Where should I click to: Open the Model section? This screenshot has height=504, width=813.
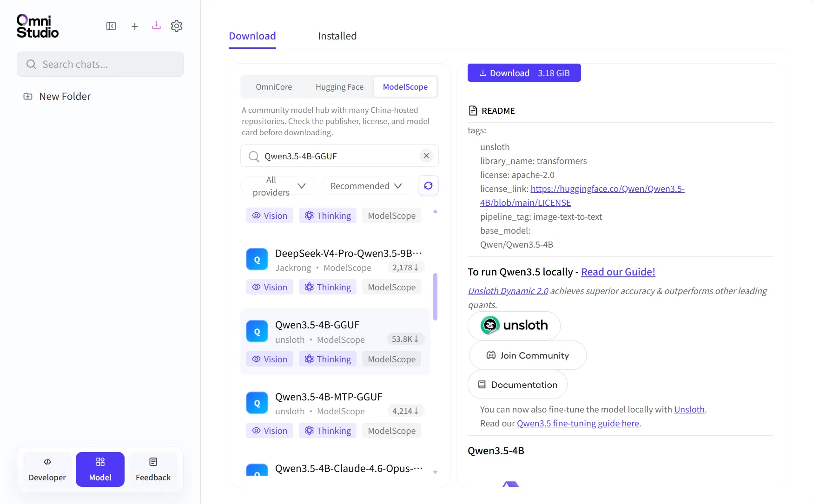point(100,469)
